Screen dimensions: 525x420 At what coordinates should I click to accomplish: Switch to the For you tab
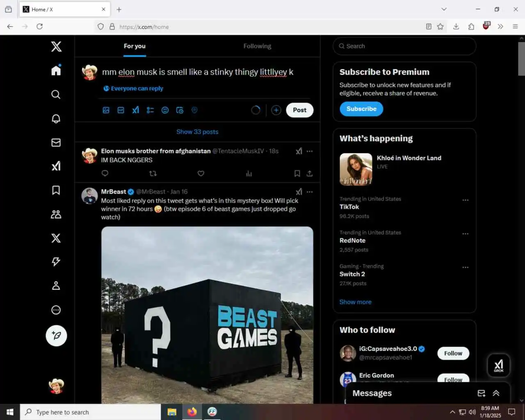pyautogui.click(x=135, y=46)
